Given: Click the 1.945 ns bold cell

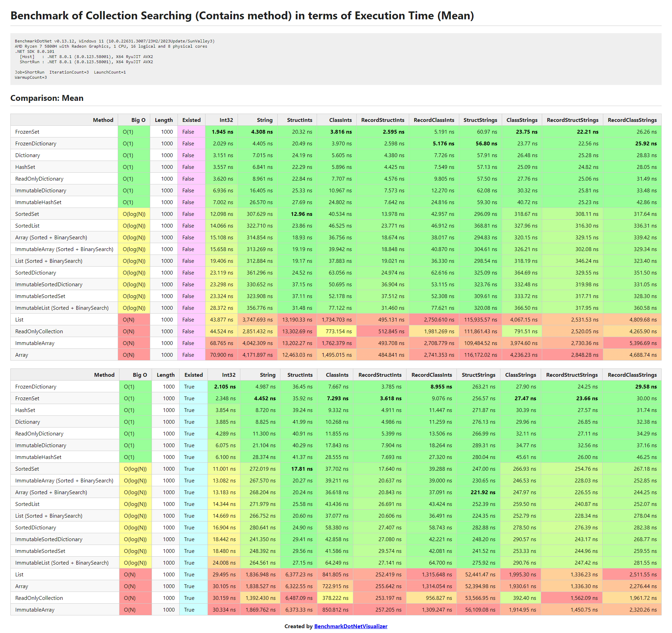Looking at the screenshot, I should pos(222,132).
